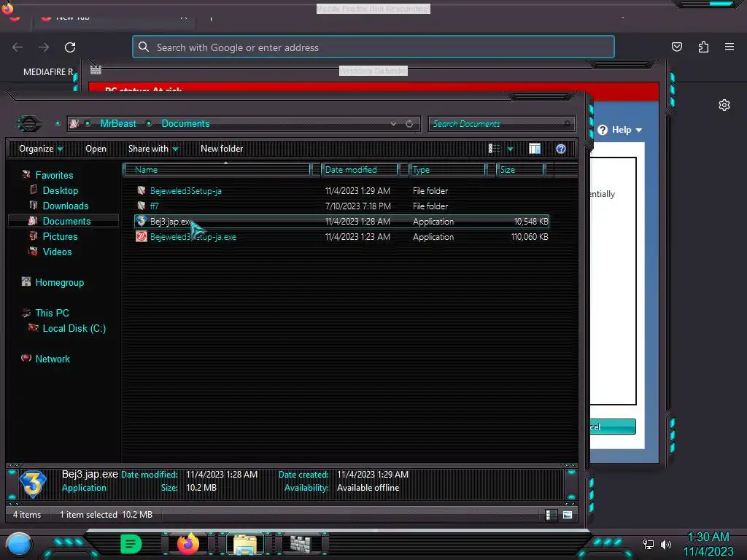Screen dimensions: 747x560
Task: Toggle the preview pane
Action: coord(535,149)
